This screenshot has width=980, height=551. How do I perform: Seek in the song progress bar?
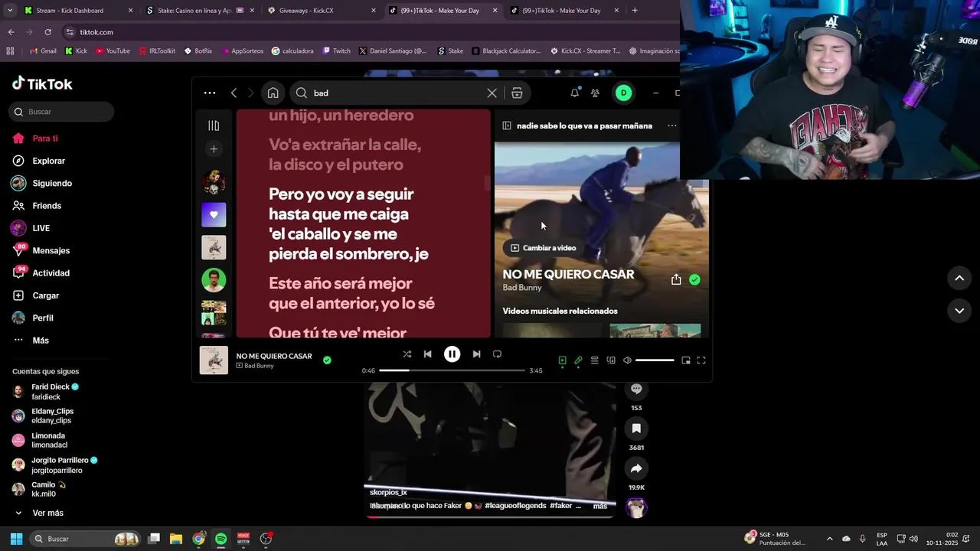(452, 370)
